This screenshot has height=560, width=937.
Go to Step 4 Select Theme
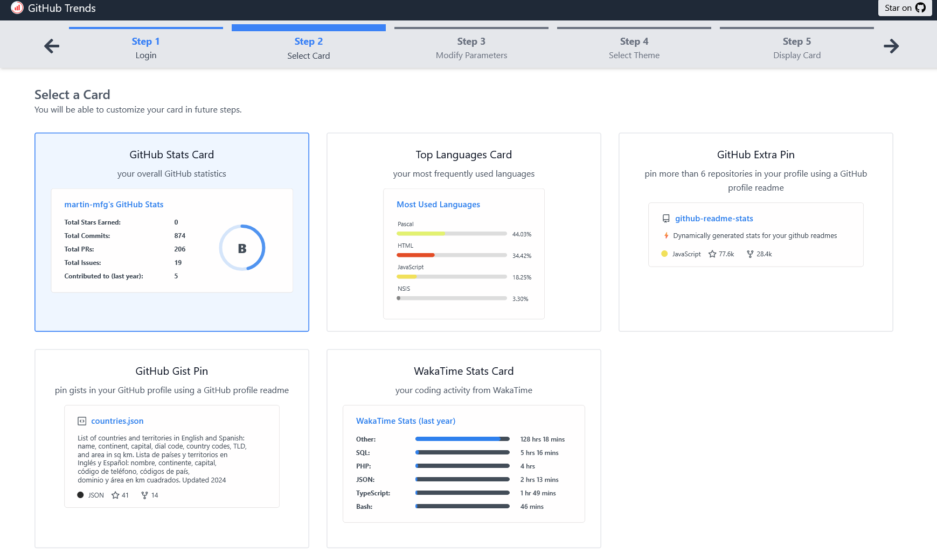pyautogui.click(x=634, y=44)
